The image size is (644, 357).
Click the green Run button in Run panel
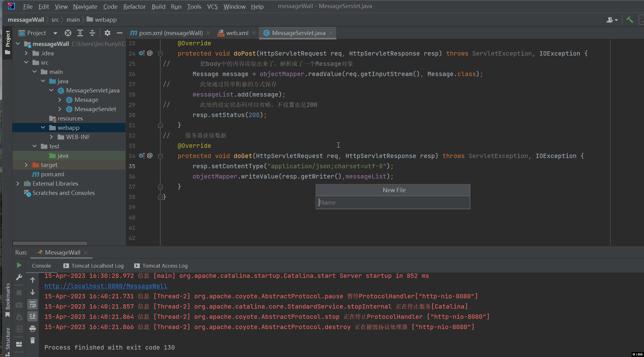19,265
